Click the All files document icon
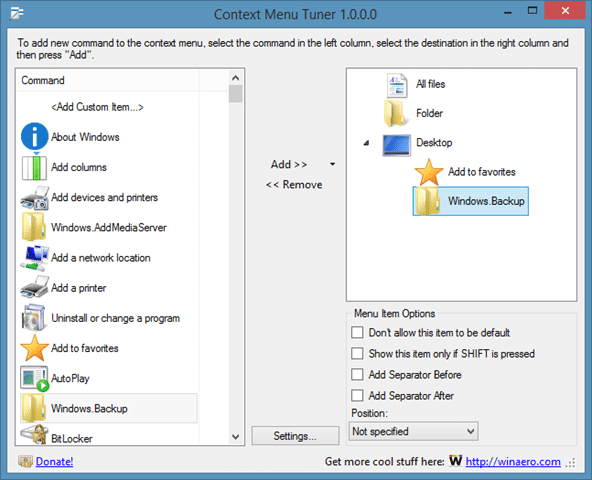Viewport: 592px width, 480px height. (x=397, y=85)
